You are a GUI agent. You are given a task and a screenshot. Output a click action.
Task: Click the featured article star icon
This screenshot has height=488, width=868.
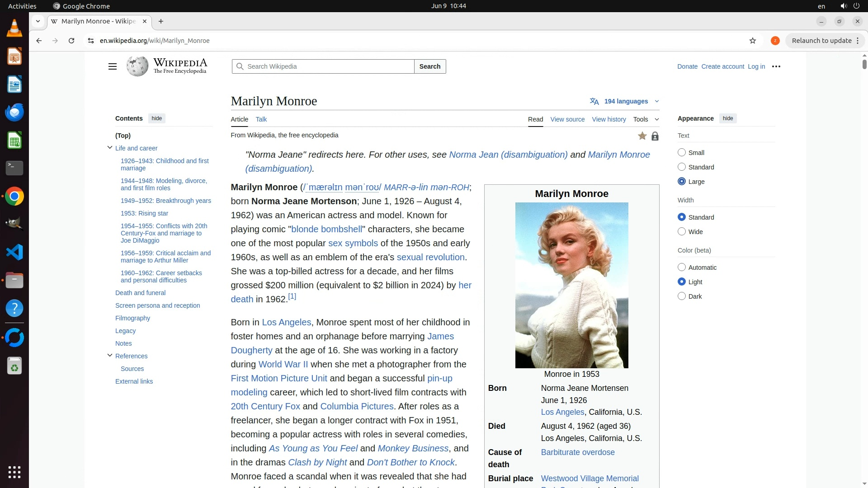pyautogui.click(x=642, y=136)
